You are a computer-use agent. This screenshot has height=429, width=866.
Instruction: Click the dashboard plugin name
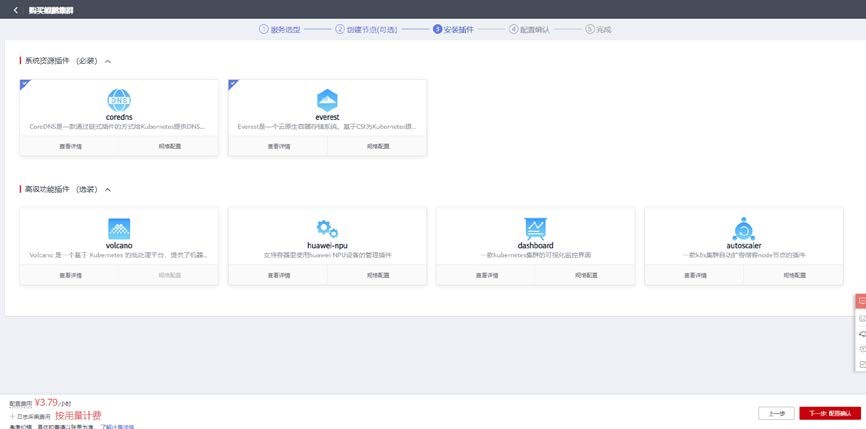click(535, 245)
